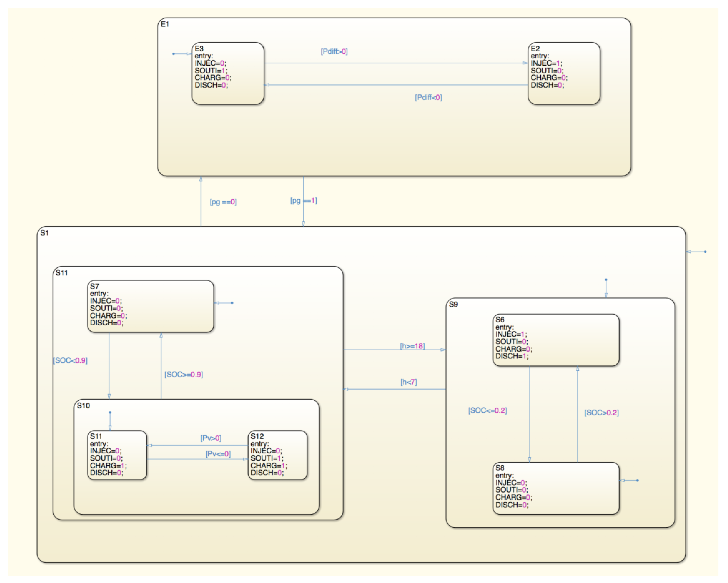Click the E1 superstate title
The width and height of the screenshot is (728, 583).
tap(165, 24)
